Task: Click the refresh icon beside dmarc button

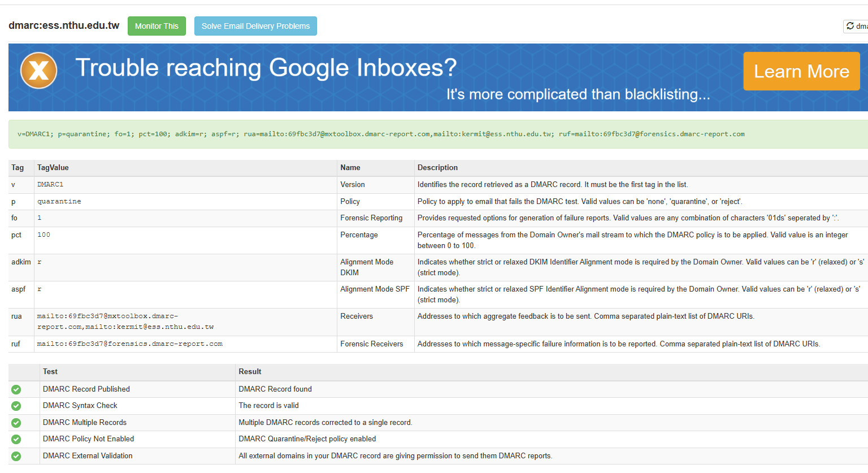Action: (850, 26)
